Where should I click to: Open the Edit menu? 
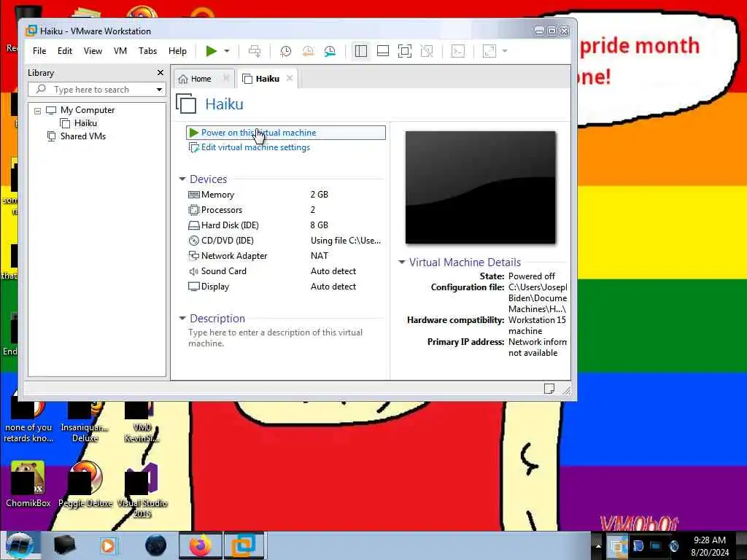click(65, 51)
